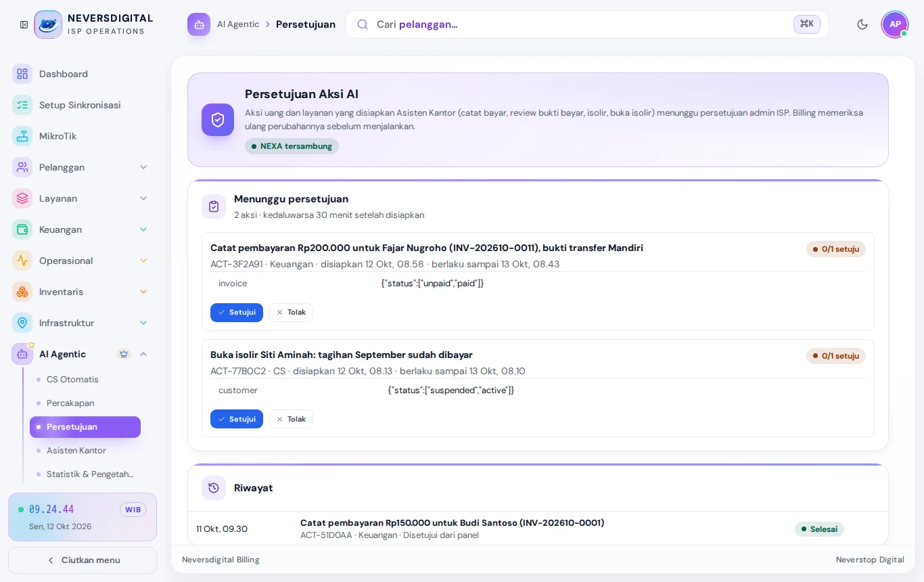Viewport: 924px width, 582px height.
Task: Click the AI Agentic robot sidebar icon
Action: point(22,354)
